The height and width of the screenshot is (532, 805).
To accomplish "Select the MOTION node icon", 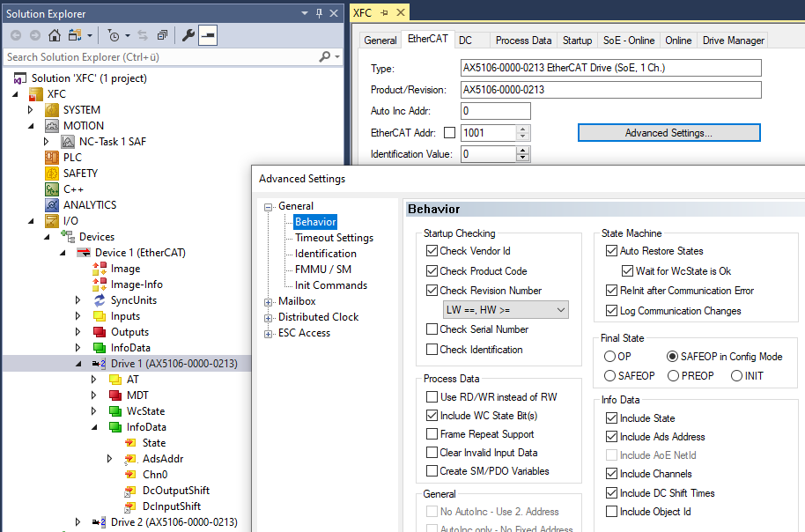I will point(52,126).
